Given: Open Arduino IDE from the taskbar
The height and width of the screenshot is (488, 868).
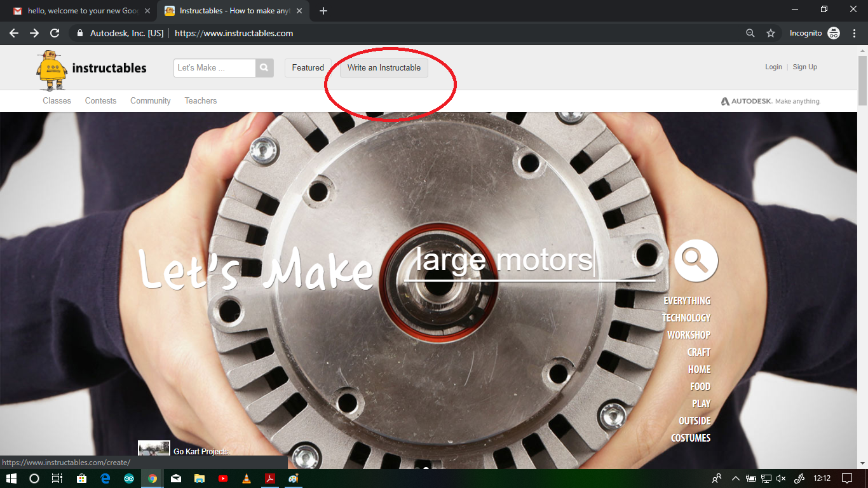Looking at the screenshot, I should 129,478.
